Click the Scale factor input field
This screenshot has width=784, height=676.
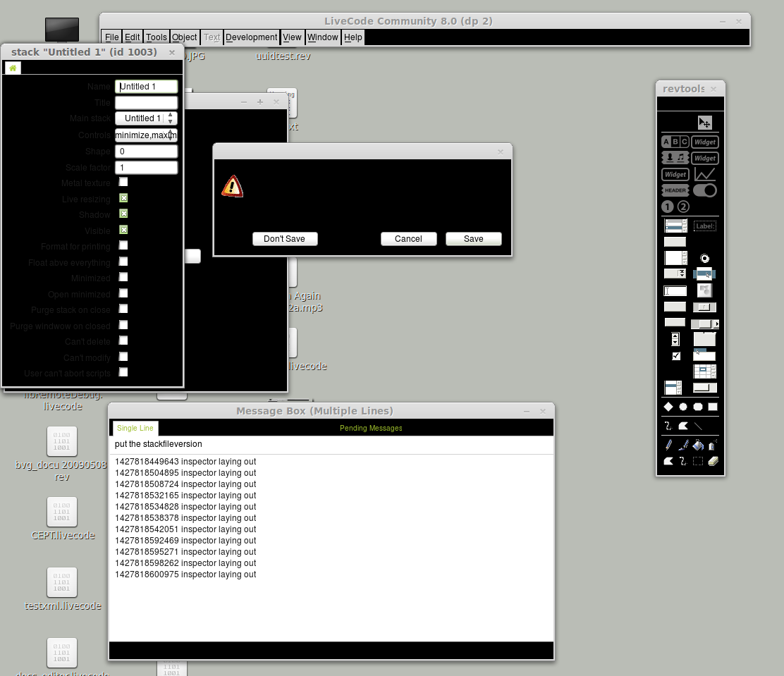(146, 167)
